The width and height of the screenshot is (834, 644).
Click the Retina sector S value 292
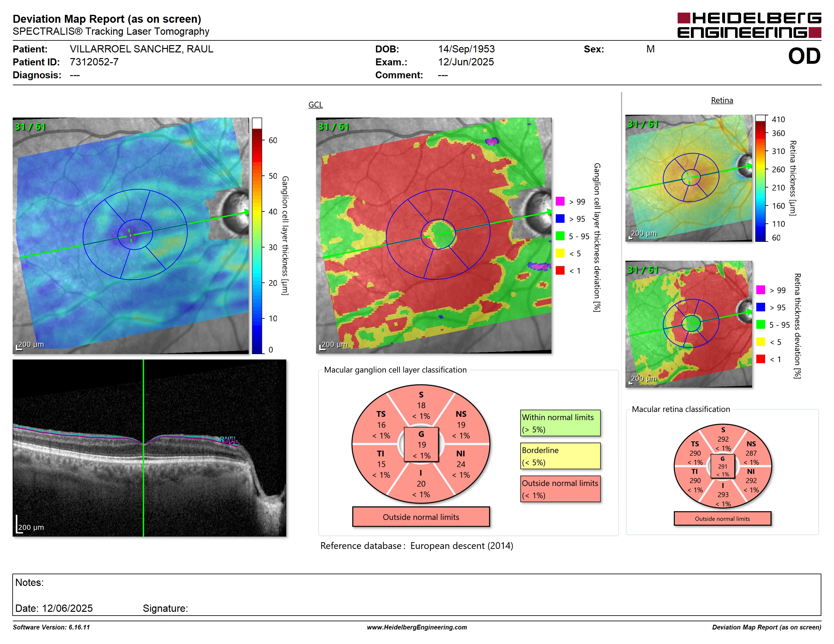(723, 439)
